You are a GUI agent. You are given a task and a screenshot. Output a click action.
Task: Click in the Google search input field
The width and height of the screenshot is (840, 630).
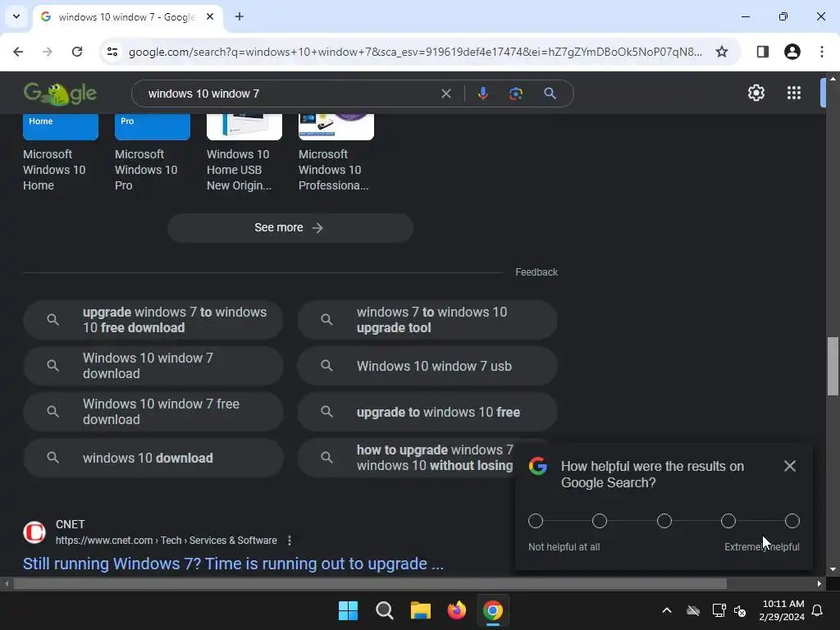(290, 94)
